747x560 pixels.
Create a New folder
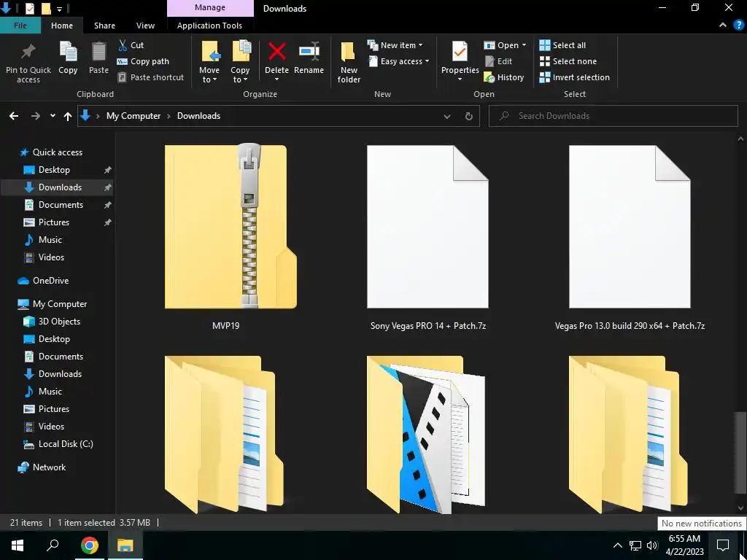pos(349,63)
